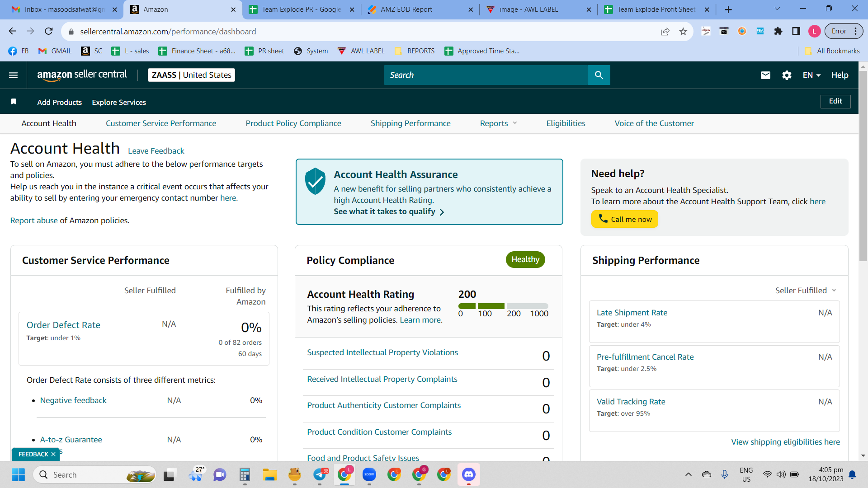This screenshot has height=488, width=868.
Task: Open the settings gear icon
Action: tap(787, 75)
